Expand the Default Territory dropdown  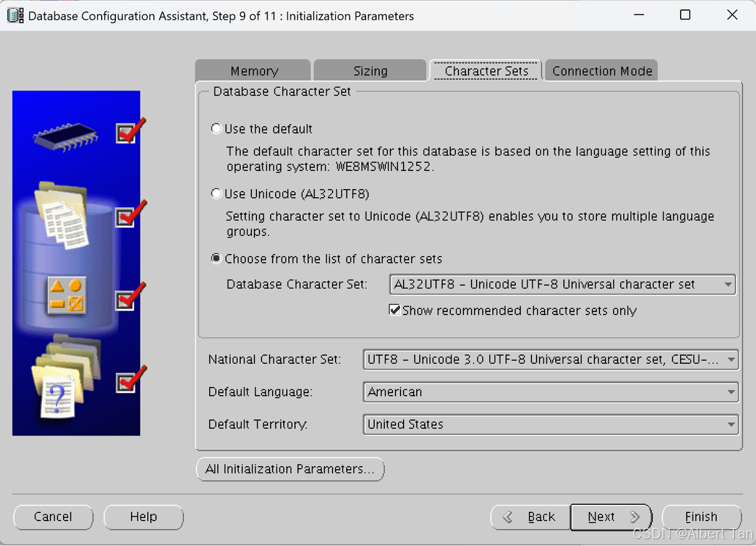551,424
